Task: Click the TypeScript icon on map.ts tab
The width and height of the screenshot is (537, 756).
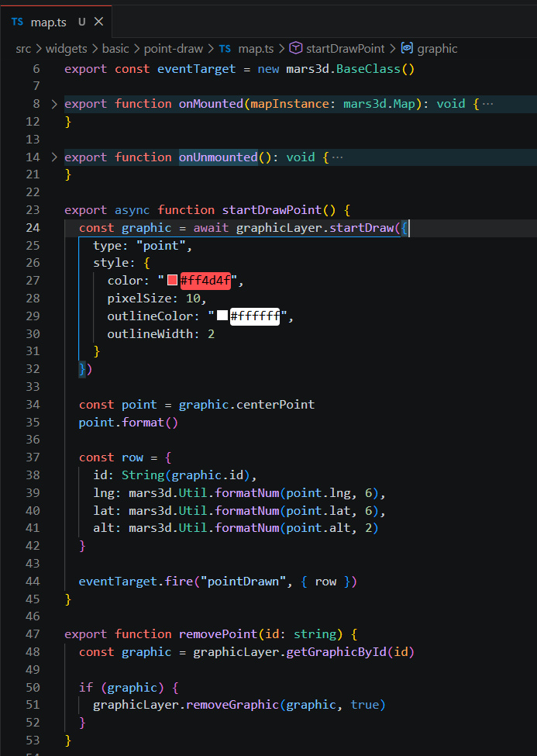Action: (x=17, y=22)
